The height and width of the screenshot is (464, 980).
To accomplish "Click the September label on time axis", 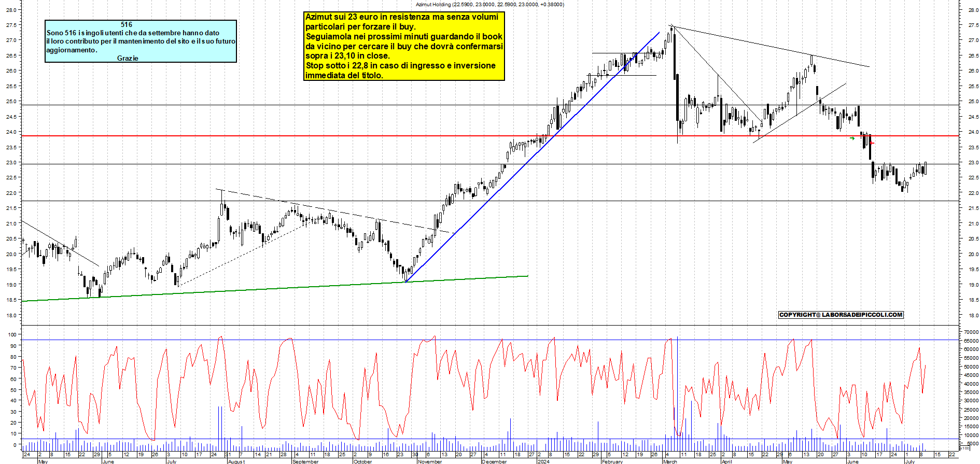I will tap(305, 461).
